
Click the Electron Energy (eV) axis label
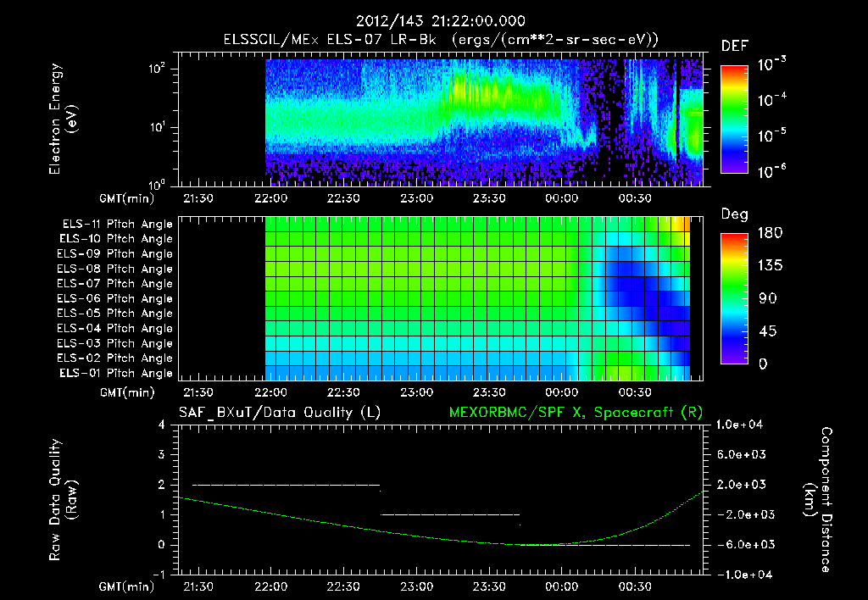point(63,119)
